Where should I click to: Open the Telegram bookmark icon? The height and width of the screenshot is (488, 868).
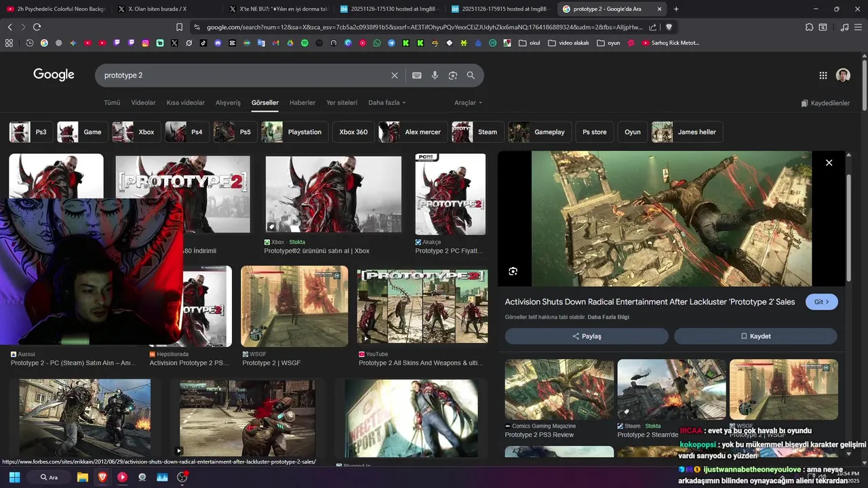click(x=391, y=43)
